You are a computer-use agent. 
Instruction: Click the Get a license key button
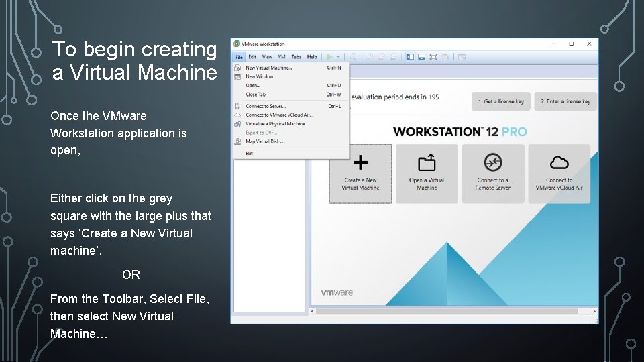click(x=500, y=101)
